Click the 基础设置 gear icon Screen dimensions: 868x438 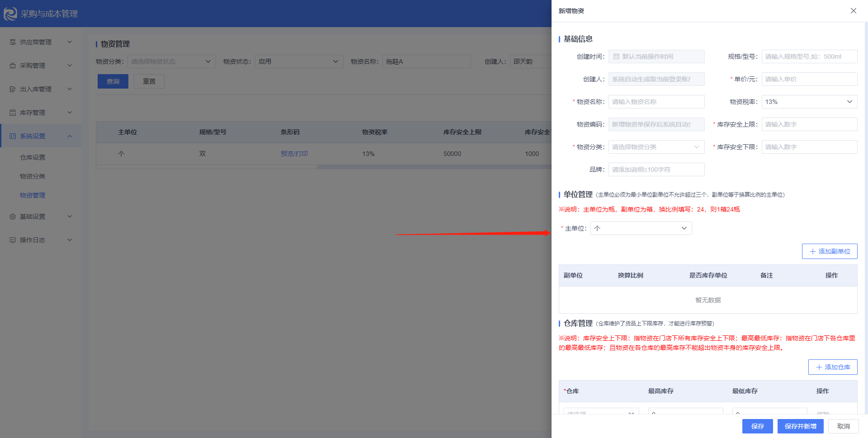tap(13, 217)
